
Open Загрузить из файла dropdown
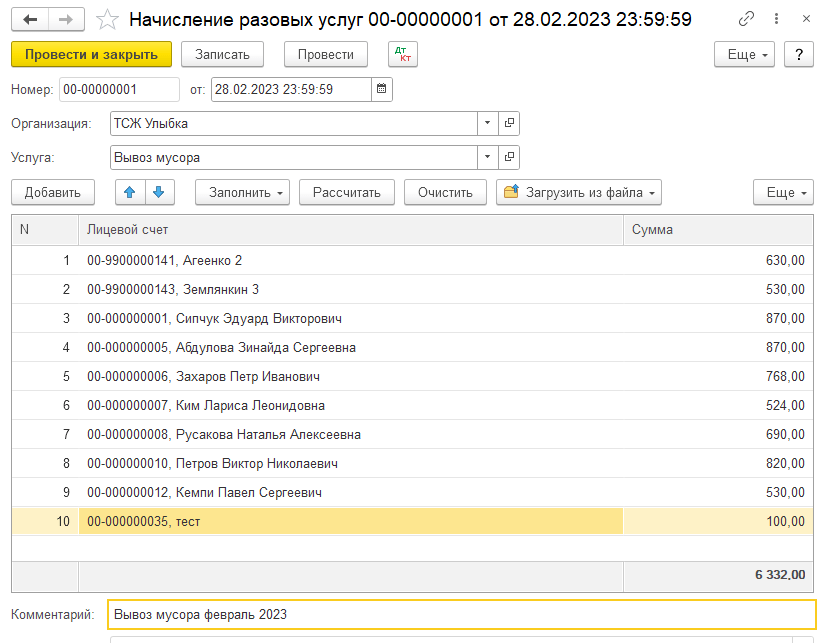click(579, 192)
